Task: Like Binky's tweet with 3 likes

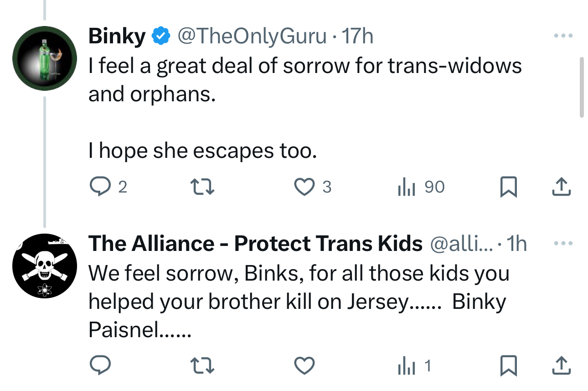Action: (305, 187)
